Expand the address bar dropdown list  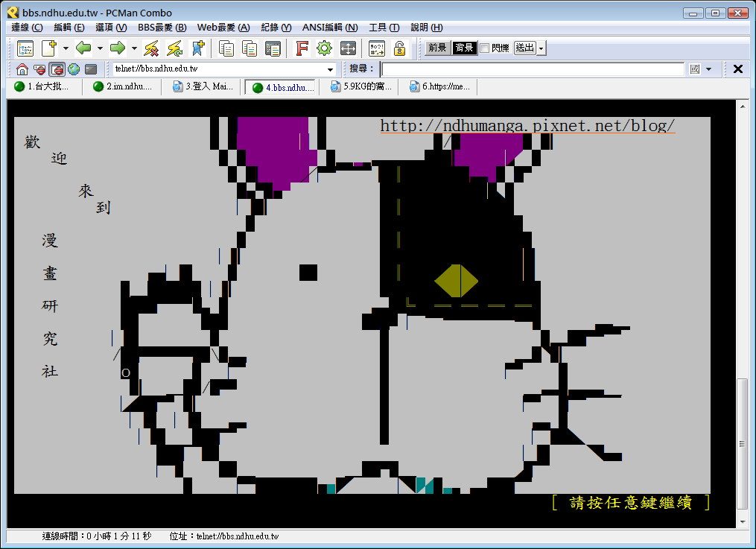tap(330, 69)
